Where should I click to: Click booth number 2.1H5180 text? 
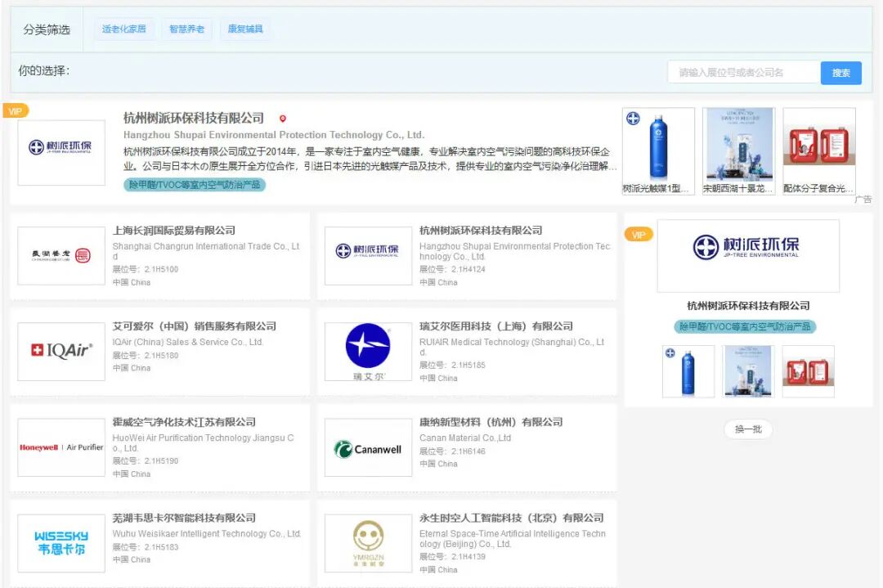click(x=162, y=356)
